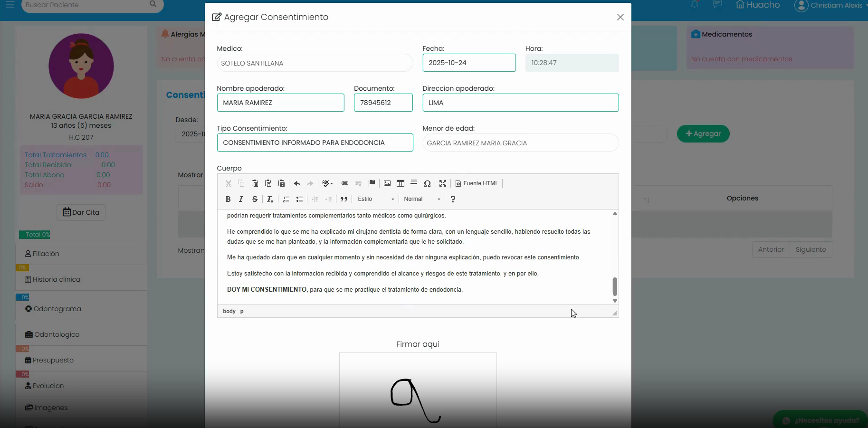Insert special character with omega icon
The height and width of the screenshot is (428, 868).
point(427,183)
